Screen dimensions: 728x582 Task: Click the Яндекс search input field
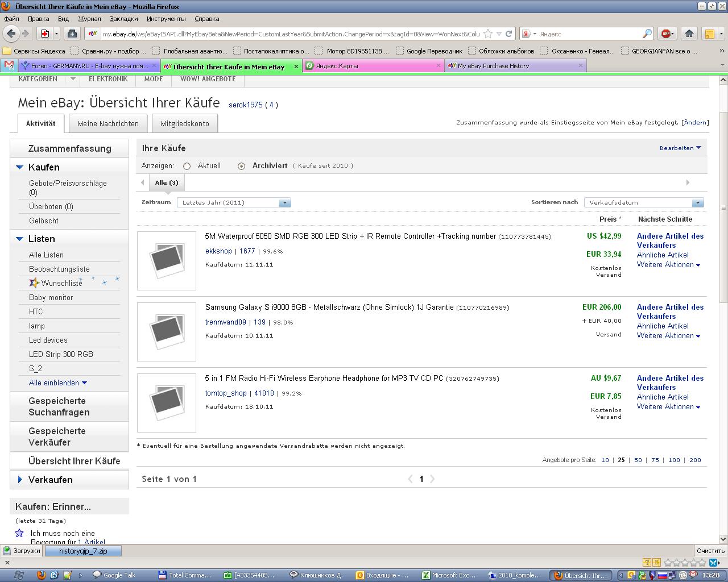[589, 34]
